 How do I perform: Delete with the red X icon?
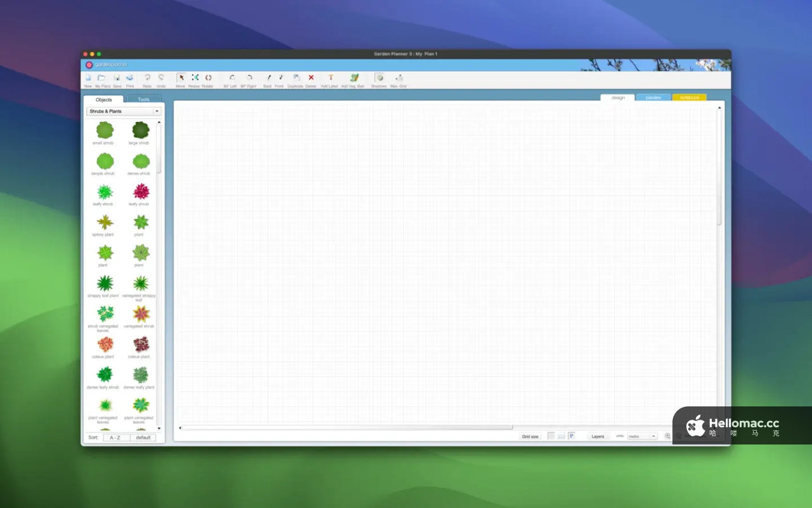tap(311, 77)
